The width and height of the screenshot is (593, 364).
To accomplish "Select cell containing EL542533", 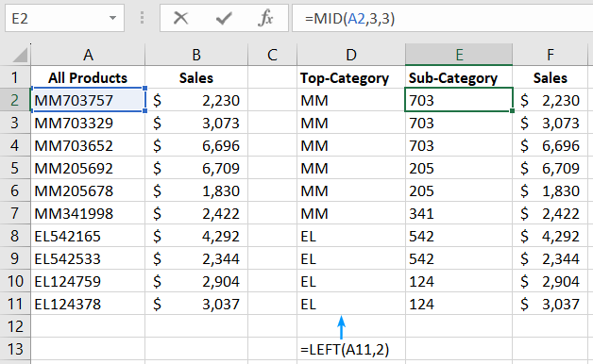I will click(88, 258).
